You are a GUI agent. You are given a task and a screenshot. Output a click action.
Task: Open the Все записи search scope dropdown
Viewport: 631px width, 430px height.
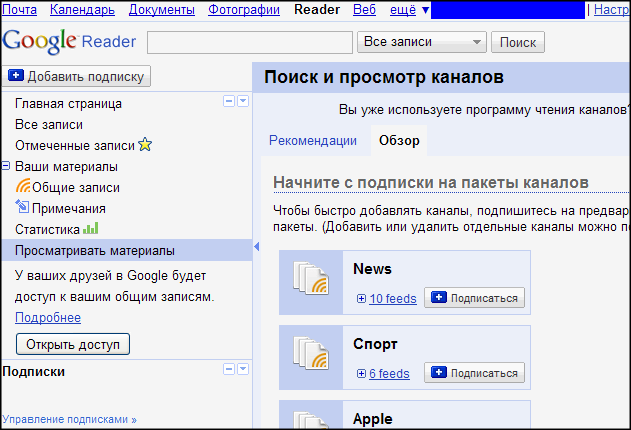pos(422,42)
